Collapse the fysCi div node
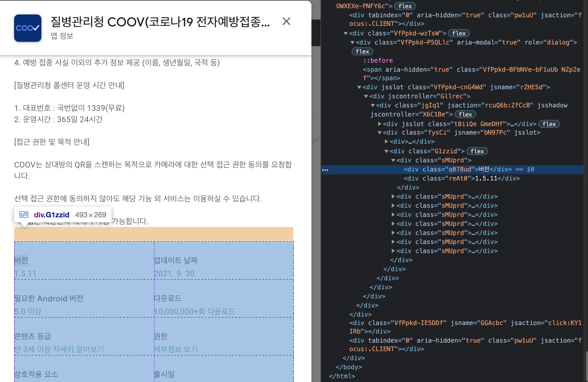 click(379, 132)
